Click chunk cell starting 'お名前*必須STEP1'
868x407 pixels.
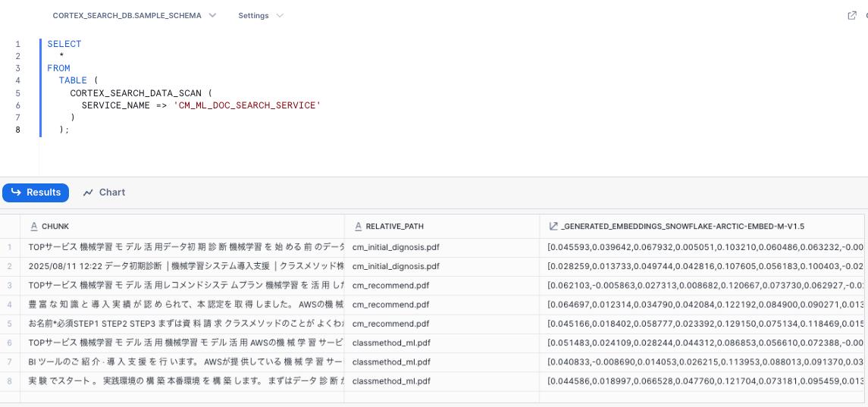182,324
